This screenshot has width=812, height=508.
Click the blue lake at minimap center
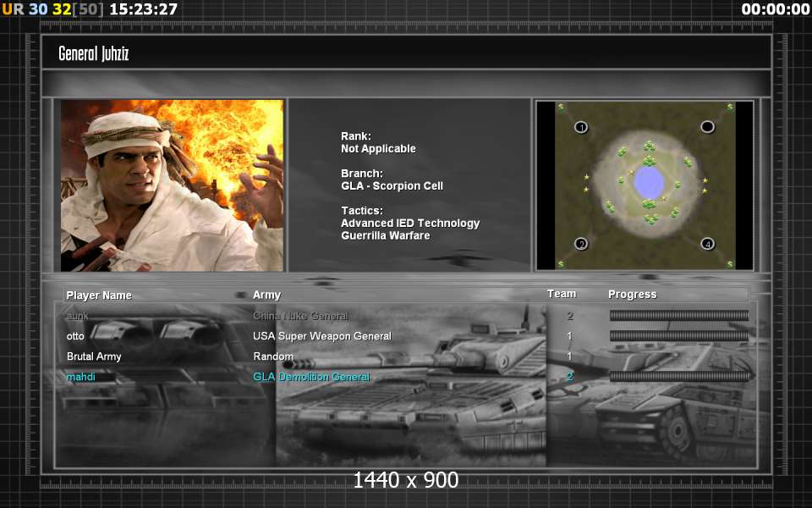[649, 183]
